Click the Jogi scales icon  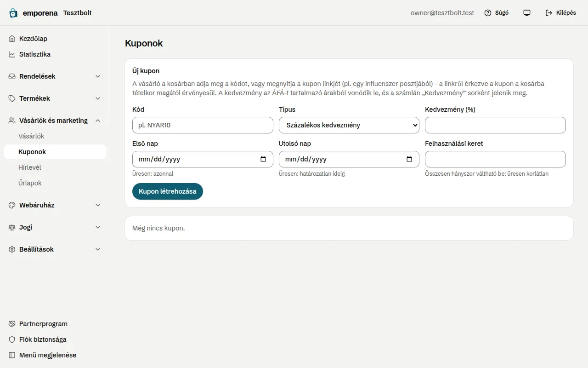12,227
